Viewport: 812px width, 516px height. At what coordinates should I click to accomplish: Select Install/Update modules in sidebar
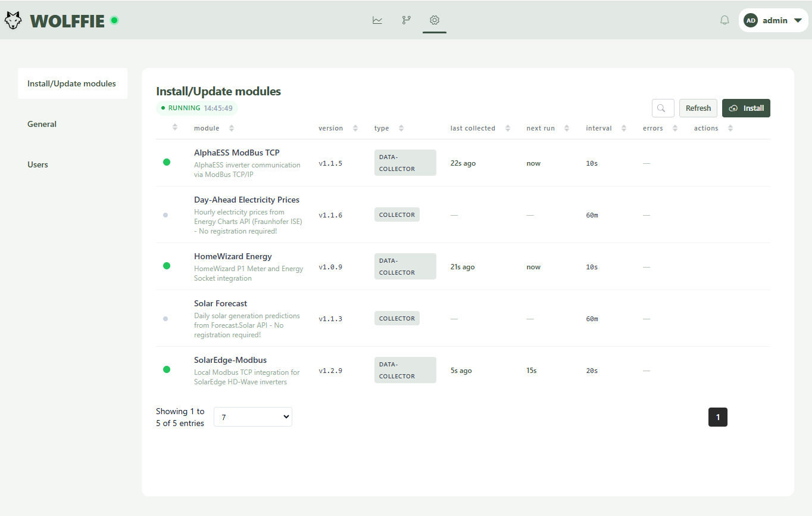click(72, 83)
